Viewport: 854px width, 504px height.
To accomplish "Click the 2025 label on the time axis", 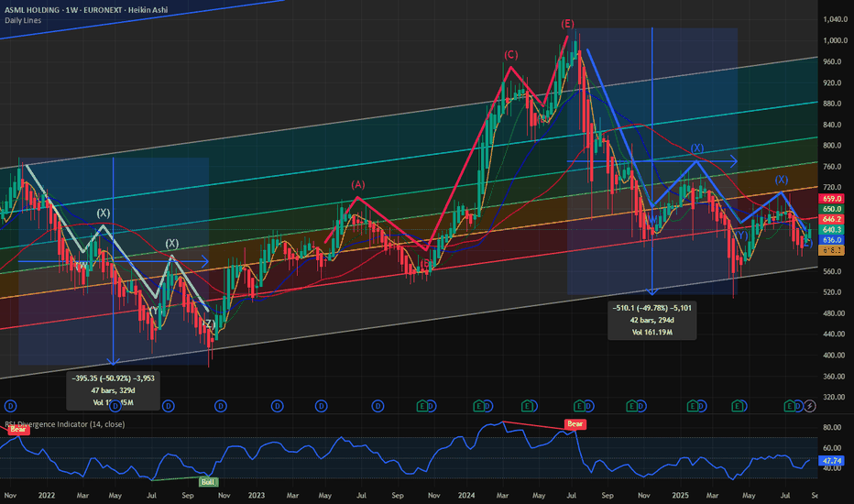I will tap(680, 495).
